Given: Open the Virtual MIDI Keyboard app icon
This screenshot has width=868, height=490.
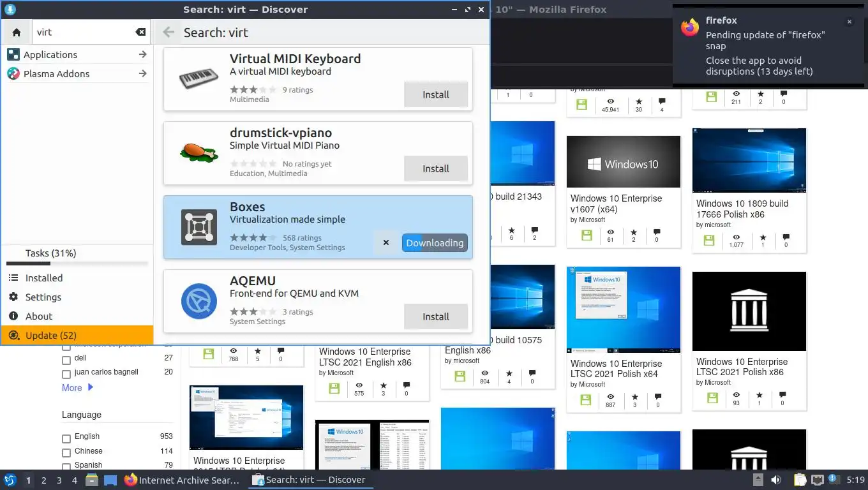Looking at the screenshot, I should (x=200, y=79).
